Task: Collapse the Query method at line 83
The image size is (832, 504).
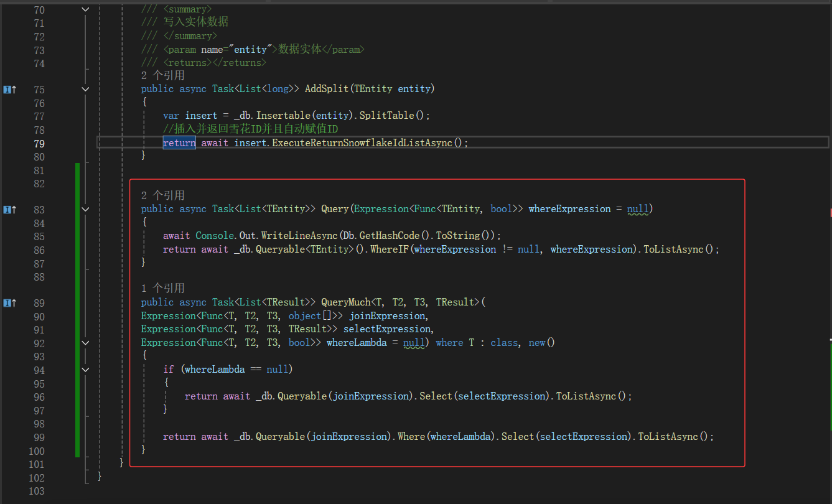Action: click(86, 210)
